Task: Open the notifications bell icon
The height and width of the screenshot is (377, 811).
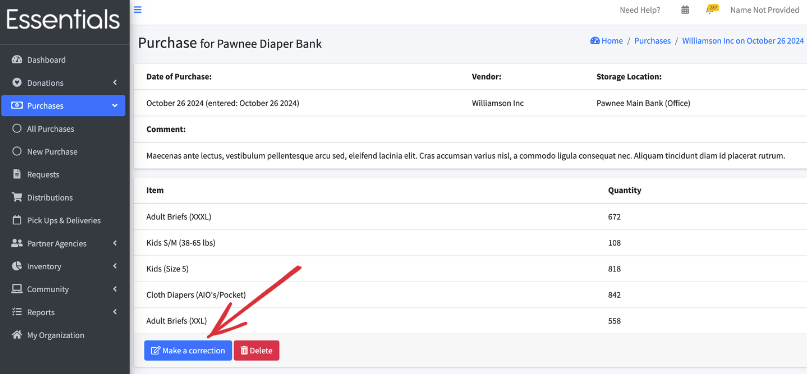Action: point(712,9)
